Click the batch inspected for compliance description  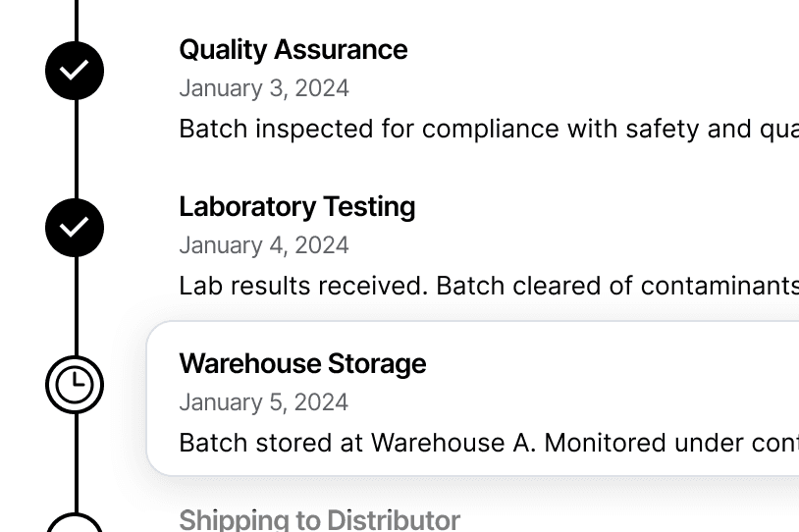488,130
